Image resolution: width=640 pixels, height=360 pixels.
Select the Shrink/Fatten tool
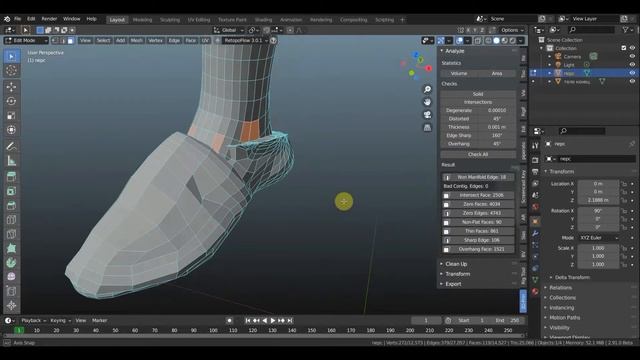coord(11,305)
